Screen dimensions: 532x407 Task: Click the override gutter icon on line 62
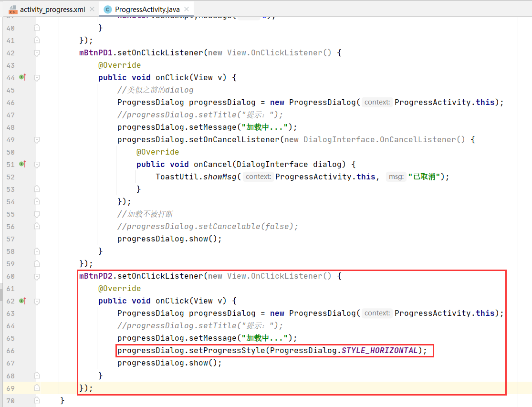click(22, 301)
